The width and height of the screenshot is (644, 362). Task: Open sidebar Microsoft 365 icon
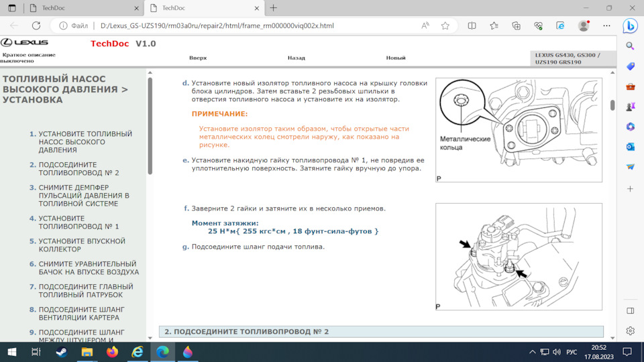pyautogui.click(x=631, y=127)
